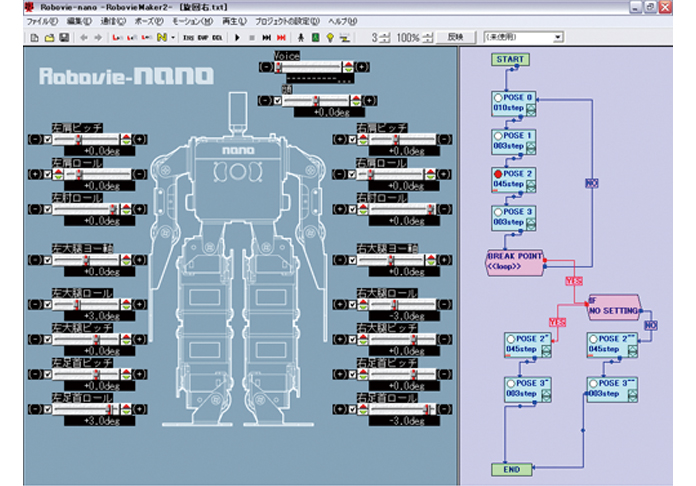Click the NO label on loop connector
The image size is (696, 486).
pos(592,183)
